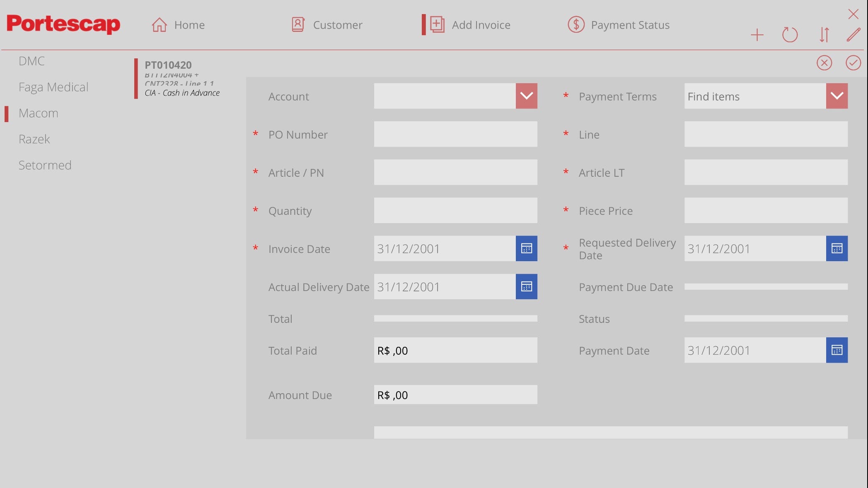
Task: Select Razek customer
Action: point(34,139)
